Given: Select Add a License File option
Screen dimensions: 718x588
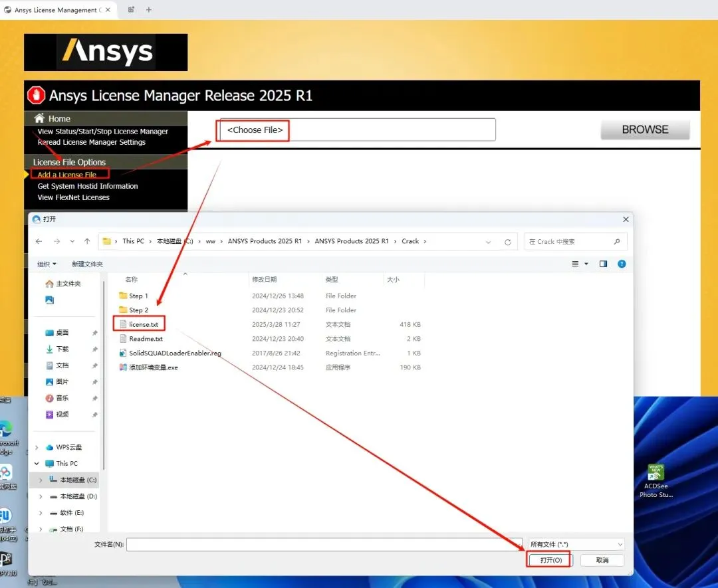Looking at the screenshot, I should pos(67,175).
